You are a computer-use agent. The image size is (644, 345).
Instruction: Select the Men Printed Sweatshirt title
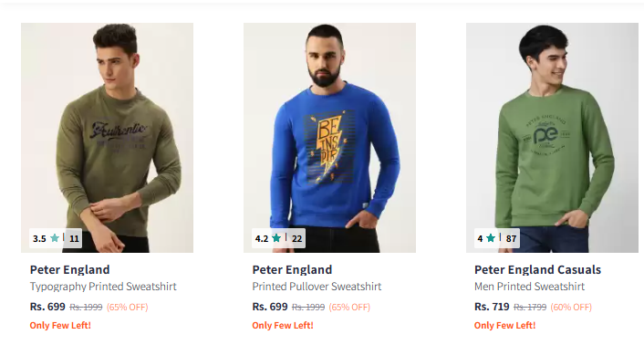click(x=529, y=287)
